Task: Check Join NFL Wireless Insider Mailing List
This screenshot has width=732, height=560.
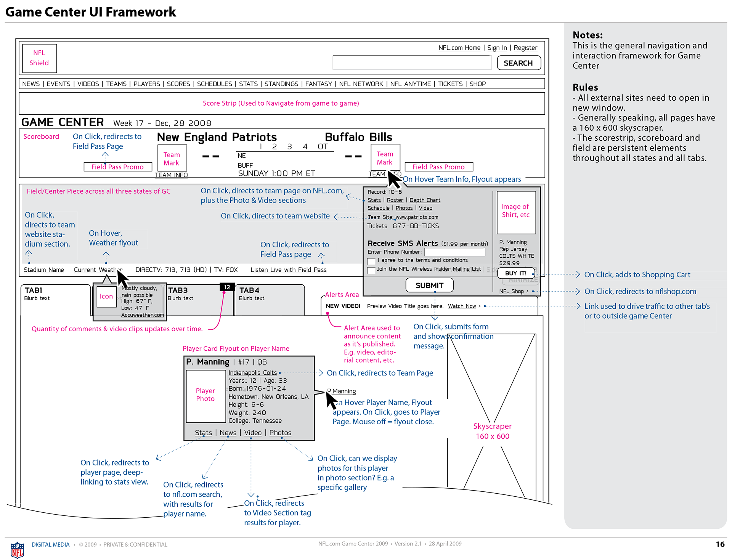Action: point(371,270)
